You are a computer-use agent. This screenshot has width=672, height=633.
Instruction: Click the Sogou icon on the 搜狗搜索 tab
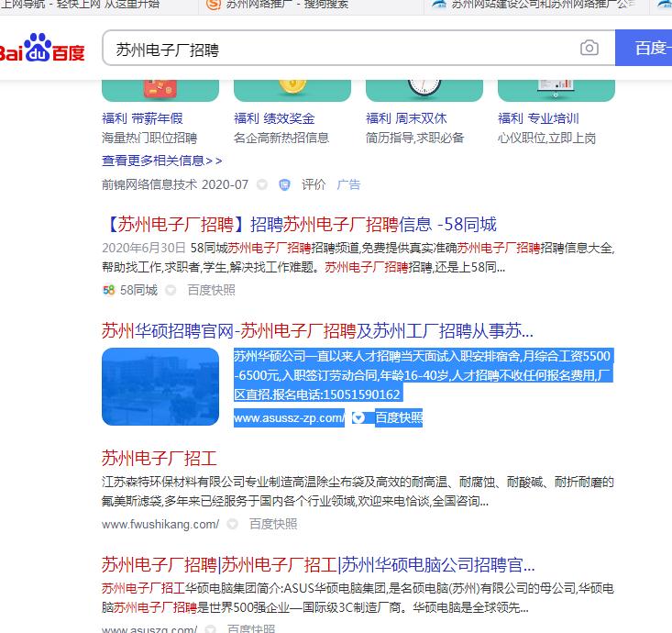(x=213, y=4)
